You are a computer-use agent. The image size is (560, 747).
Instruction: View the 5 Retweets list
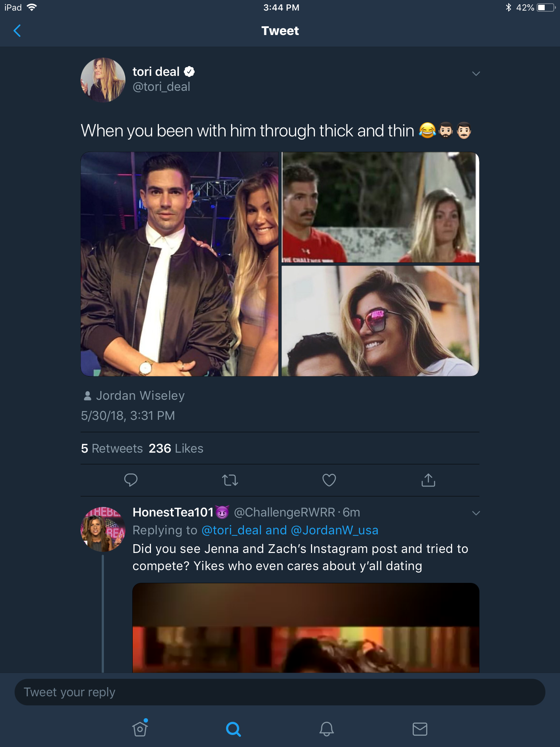click(112, 448)
